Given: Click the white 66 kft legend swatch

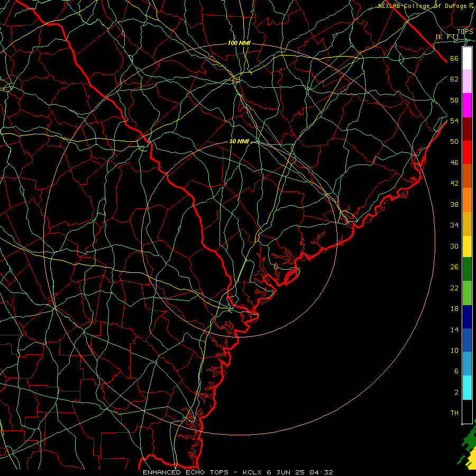Looking at the screenshot, I should pos(467,58).
